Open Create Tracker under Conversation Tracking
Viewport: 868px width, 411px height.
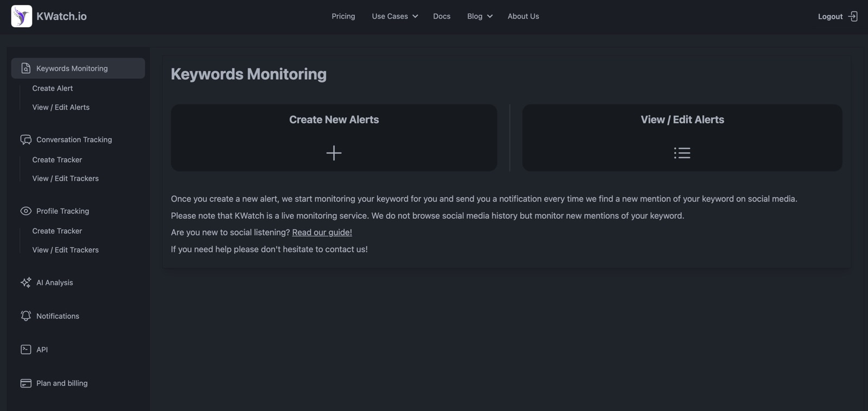(x=57, y=160)
